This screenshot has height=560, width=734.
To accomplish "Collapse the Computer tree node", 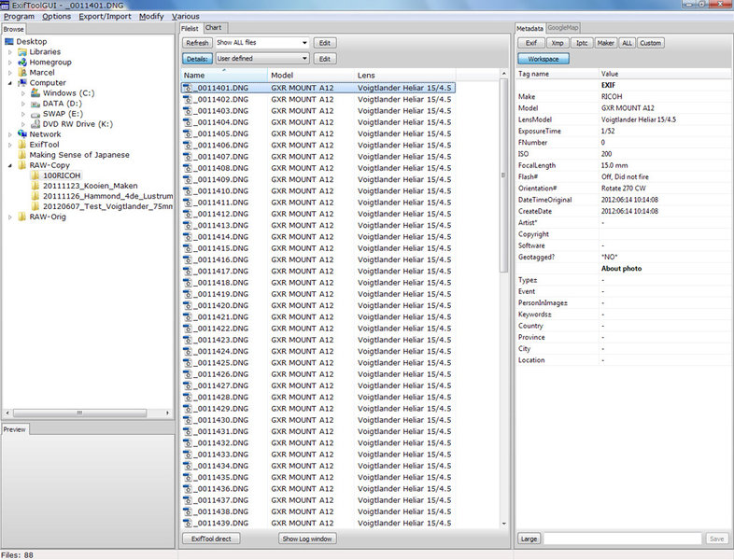I will [x=10, y=83].
